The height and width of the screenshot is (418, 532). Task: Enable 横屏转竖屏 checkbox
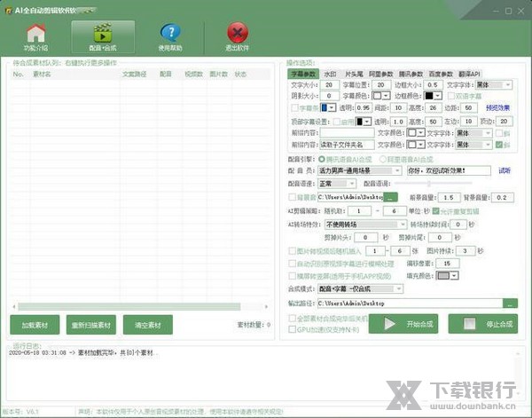(292, 276)
